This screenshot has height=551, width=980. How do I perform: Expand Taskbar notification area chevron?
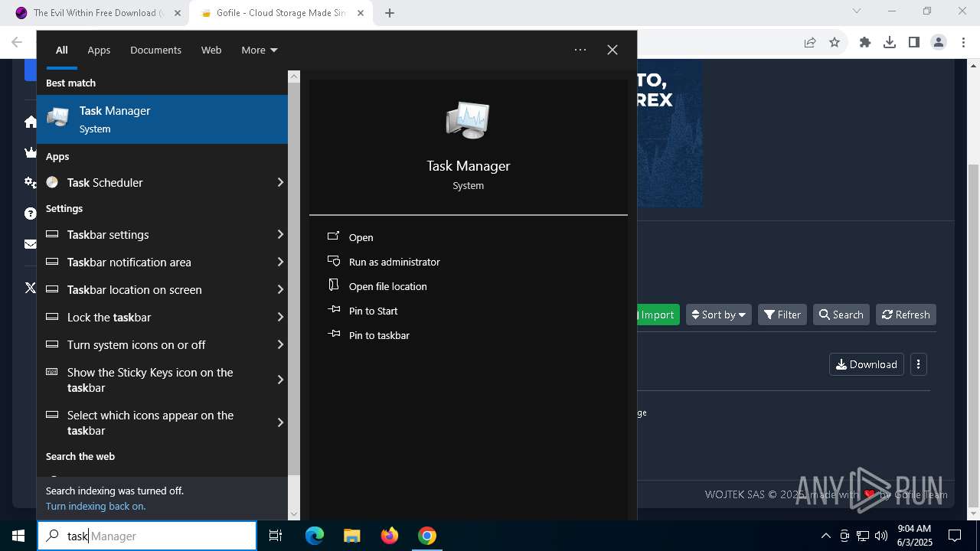point(280,262)
